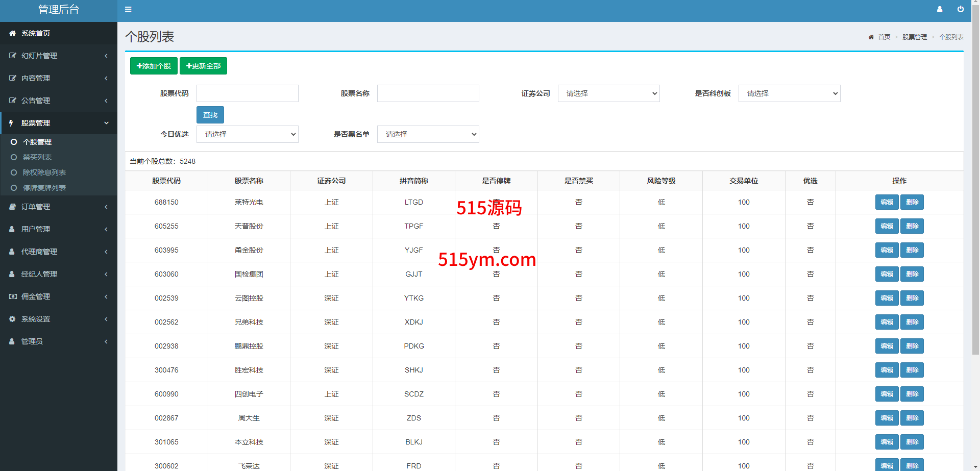Click the power logout icon
The image size is (980, 471).
(x=960, y=9)
